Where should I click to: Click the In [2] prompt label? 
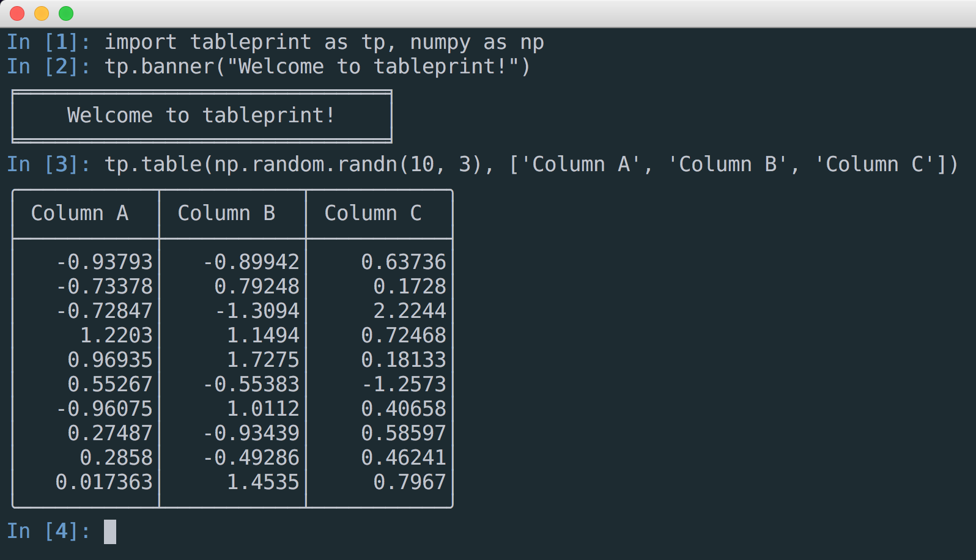click(x=48, y=67)
